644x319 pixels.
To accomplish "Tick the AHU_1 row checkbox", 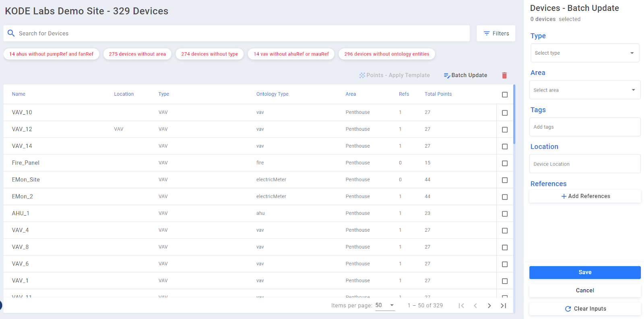I will point(505,214).
